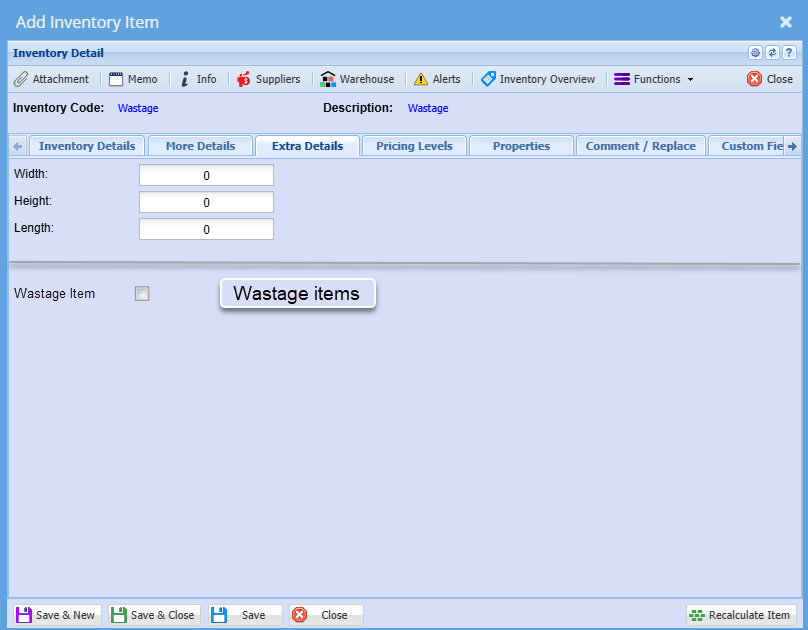Click the Save button

click(x=245, y=615)
